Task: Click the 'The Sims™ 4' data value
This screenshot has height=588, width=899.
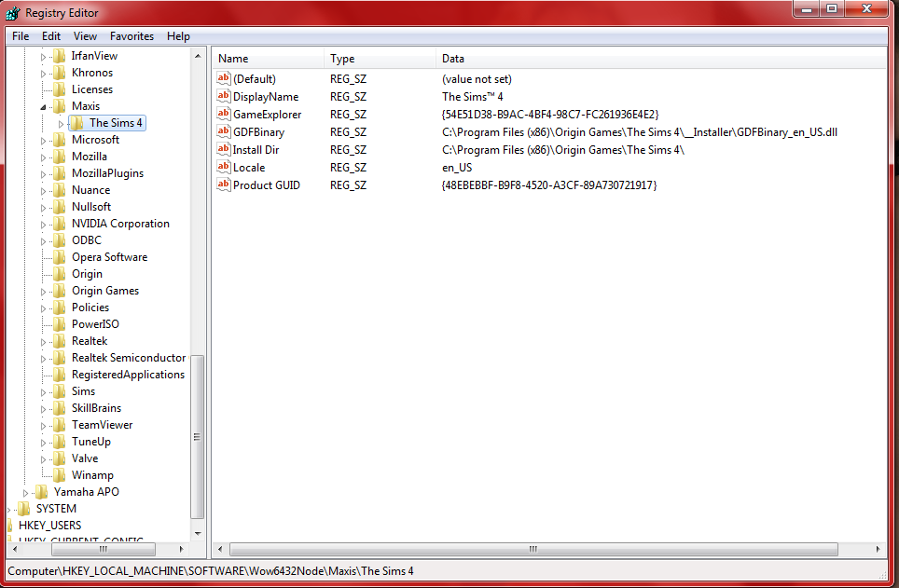Action: pos(473,96)
